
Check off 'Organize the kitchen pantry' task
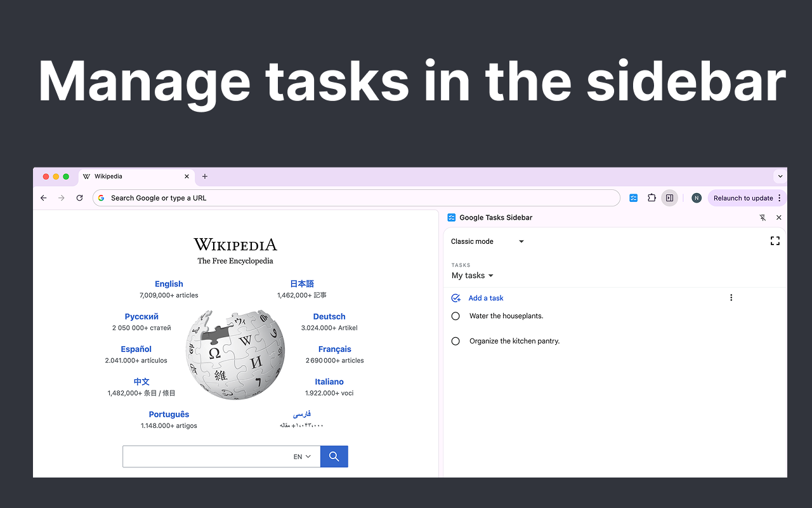click(x=455, y=342)
